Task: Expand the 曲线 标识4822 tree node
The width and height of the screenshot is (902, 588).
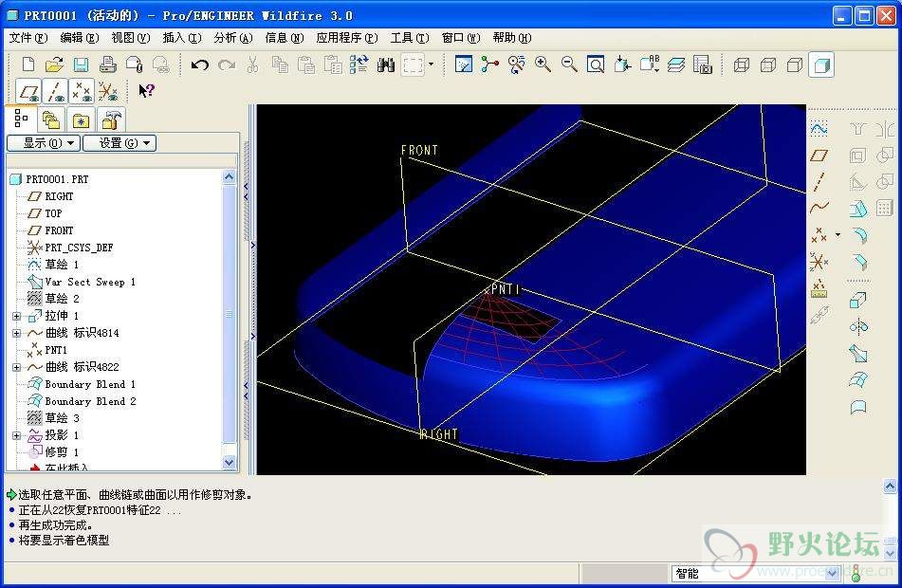Action: pos(16,367)
